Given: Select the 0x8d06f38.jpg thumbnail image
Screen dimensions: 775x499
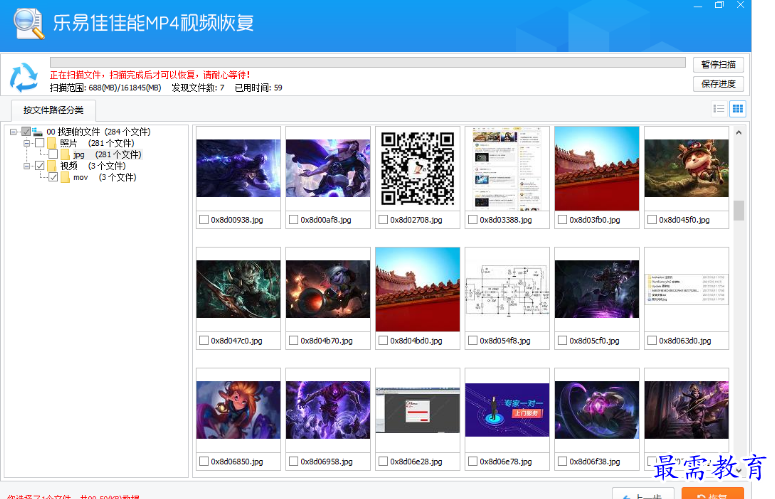Looking at the screenshot, I should tap(597, 410).
